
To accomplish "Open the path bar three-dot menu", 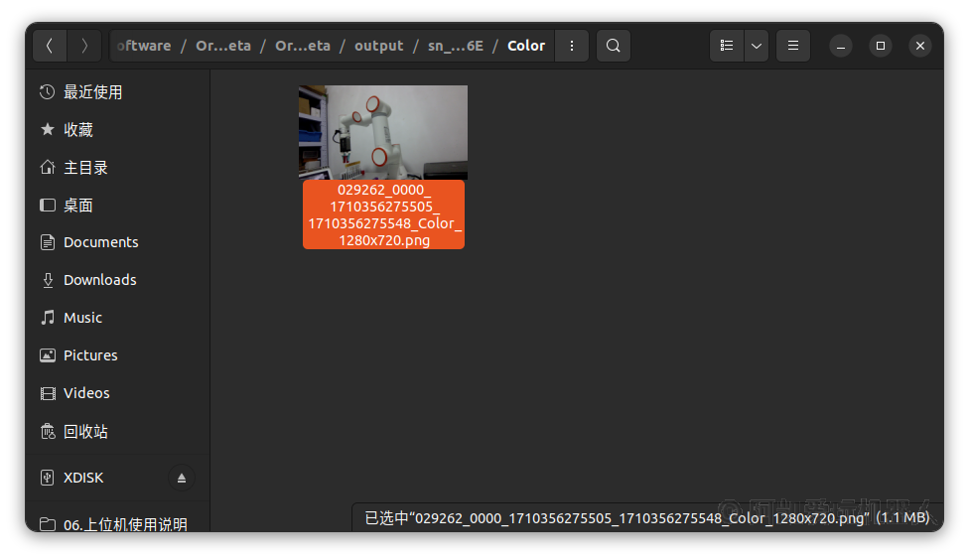I will (571, 46).
